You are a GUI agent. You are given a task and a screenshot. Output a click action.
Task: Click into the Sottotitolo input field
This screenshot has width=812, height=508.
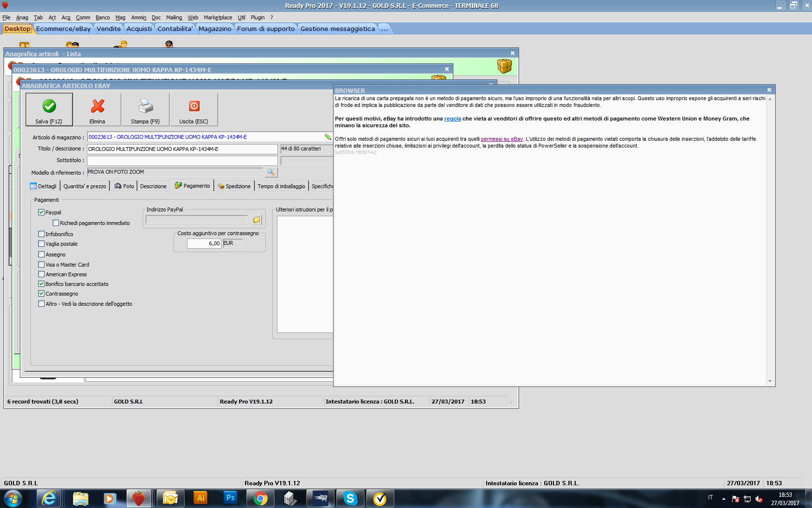pyautogui.click(x=182, y=161)
